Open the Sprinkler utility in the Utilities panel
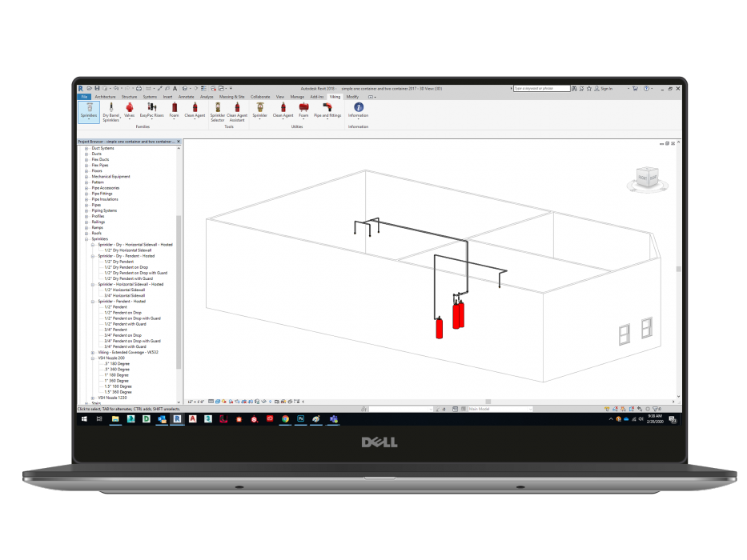747x560 pixels. click(x=259, y=110)
